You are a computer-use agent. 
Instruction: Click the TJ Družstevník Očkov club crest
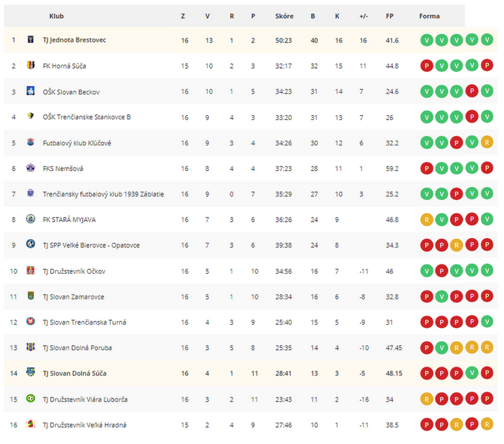coord(30,270)
